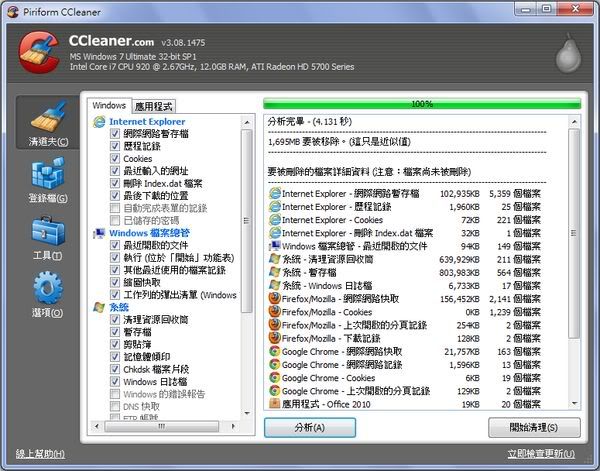
Task: Click the 5,359 個檔案 count value
Action: (515, 194)
